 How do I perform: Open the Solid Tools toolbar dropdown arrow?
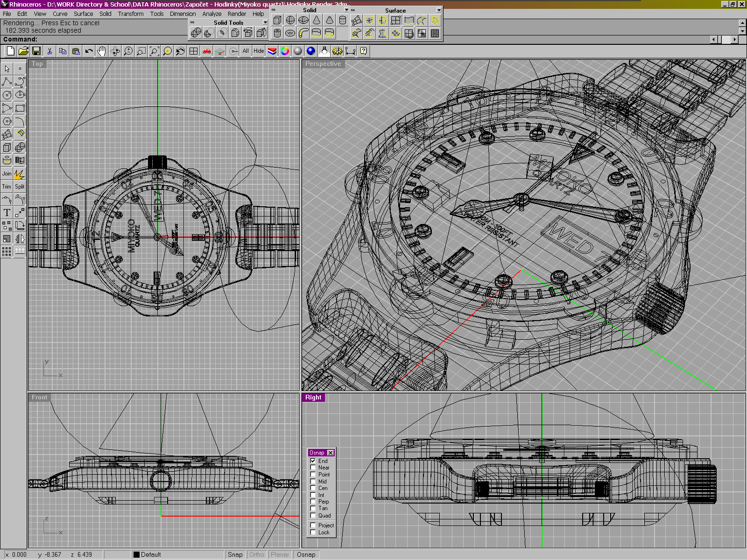pos(265,22)
